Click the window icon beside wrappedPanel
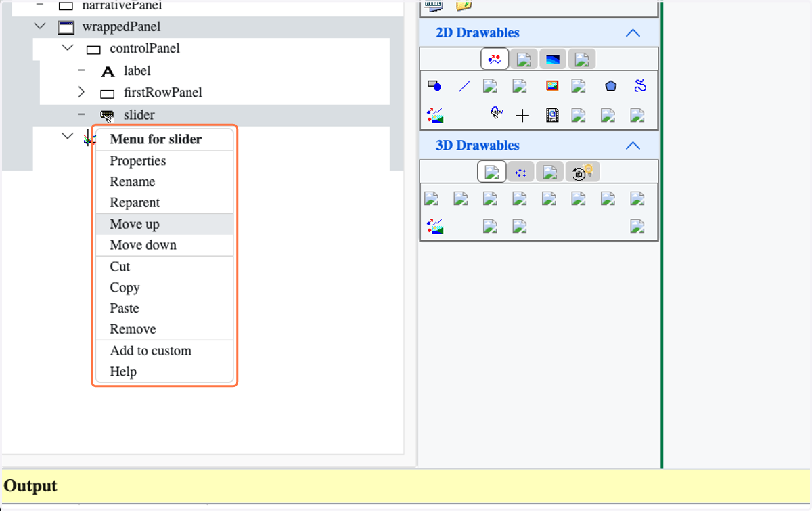Viewport: 812px width, 511px height. tap(66, 28)
